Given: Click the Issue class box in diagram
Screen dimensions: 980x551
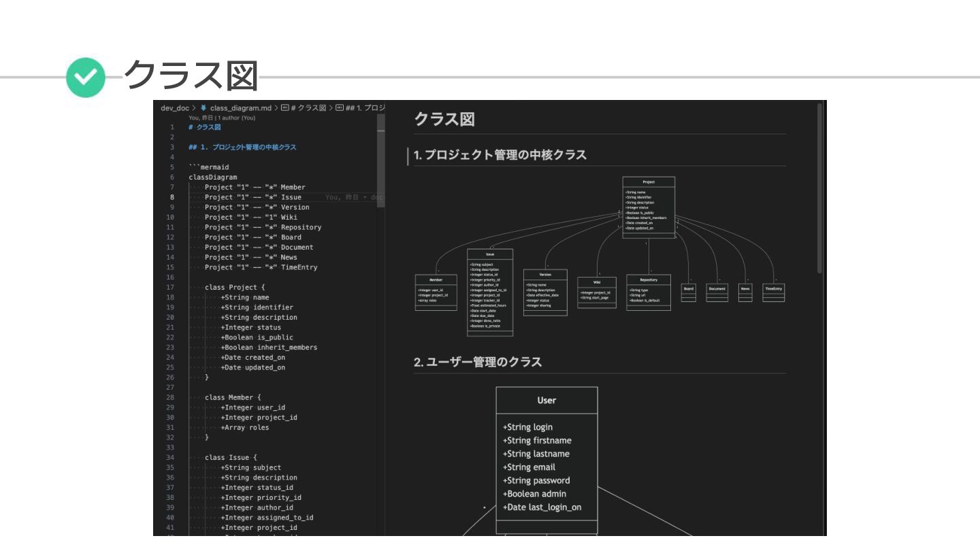Looking at the screenshot, I should pyautogui.click(x=490, y=293).
